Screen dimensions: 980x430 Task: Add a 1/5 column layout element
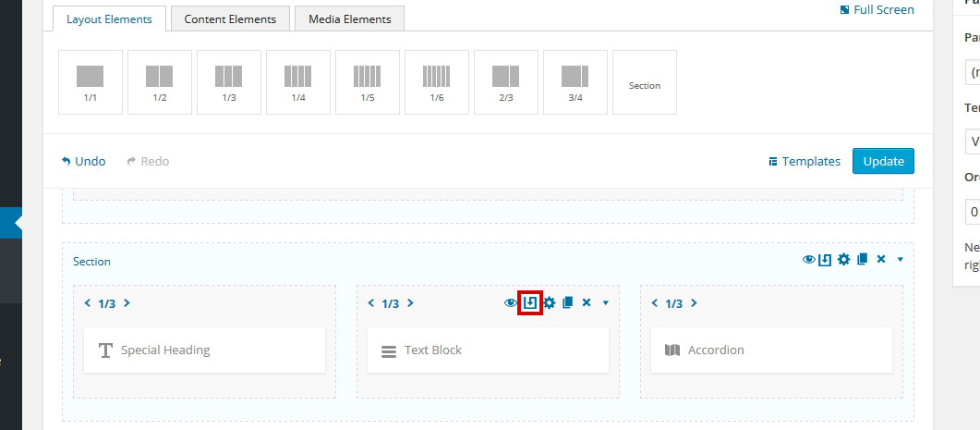click(x=368, y=82)
